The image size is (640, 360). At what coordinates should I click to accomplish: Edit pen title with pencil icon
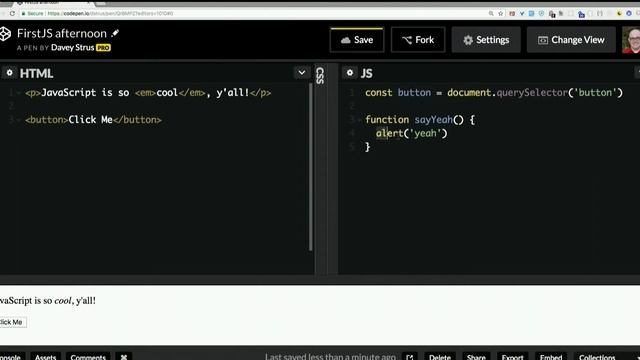pos(115,33)
